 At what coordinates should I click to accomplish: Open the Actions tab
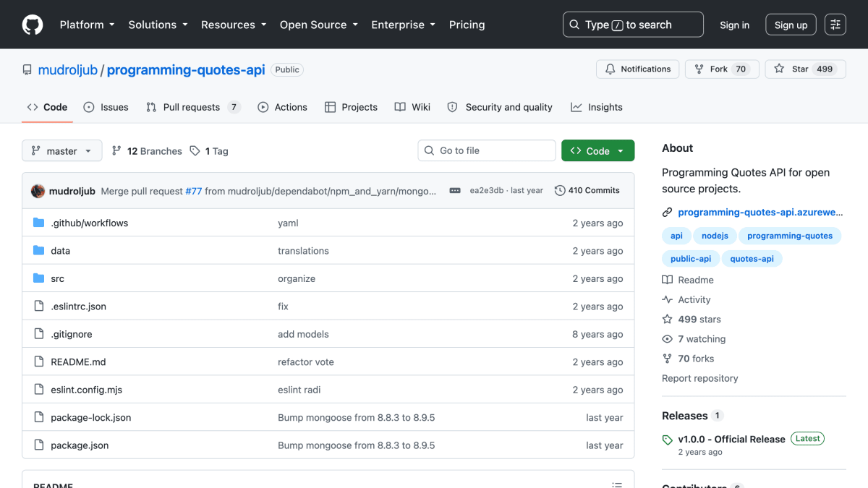click(x=283, y=107)
